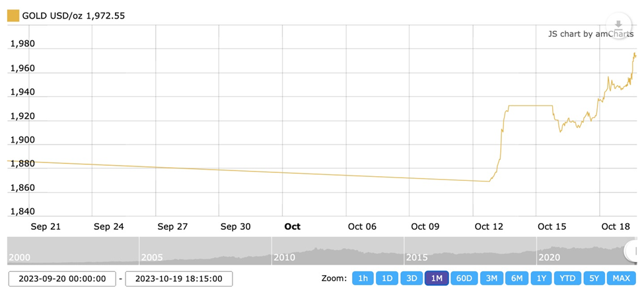
Task: Click the start date input field
Action: click(62, 279)
